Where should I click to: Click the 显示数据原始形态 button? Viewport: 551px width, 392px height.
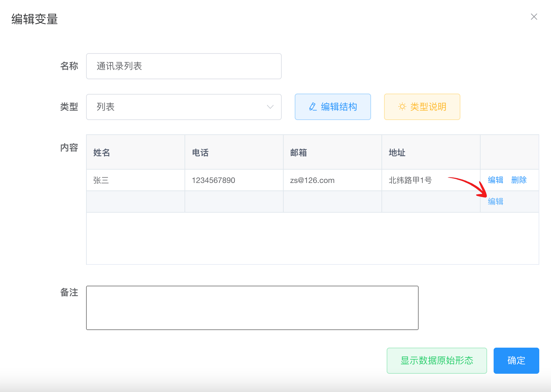tap(437, 361)
